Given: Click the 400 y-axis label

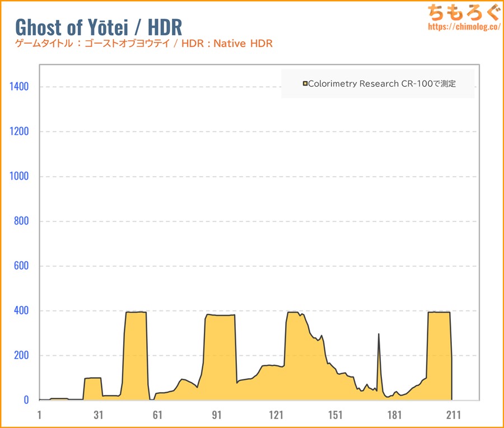Looking at the screenshot, I should (x=21, y=311).
